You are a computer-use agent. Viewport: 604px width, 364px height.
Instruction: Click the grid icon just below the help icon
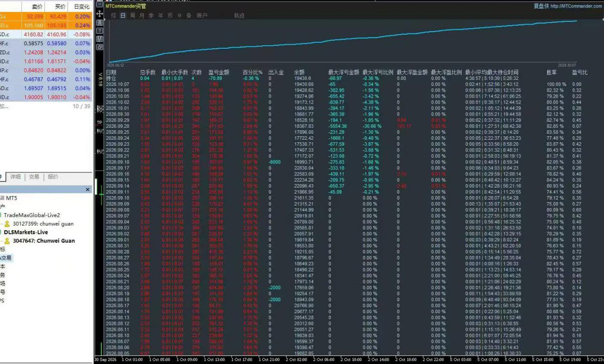[100, 39]
